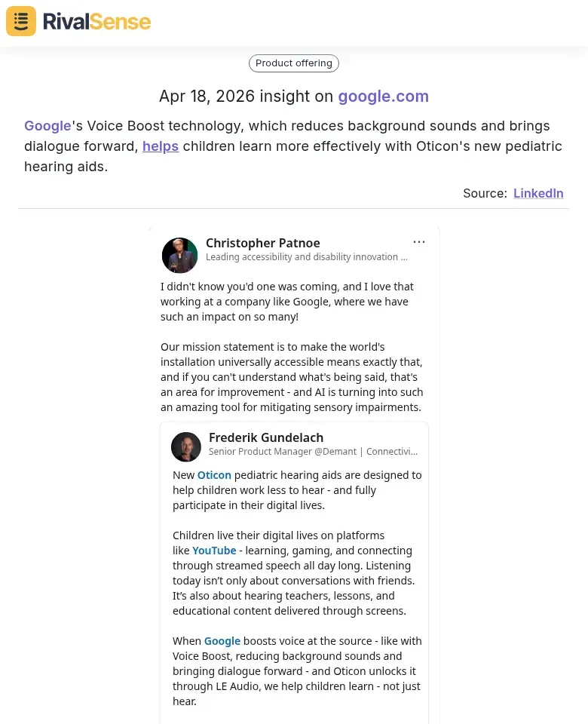
Task: Click Christopher Patnoe's profile picture
Action: coord(179,255)
